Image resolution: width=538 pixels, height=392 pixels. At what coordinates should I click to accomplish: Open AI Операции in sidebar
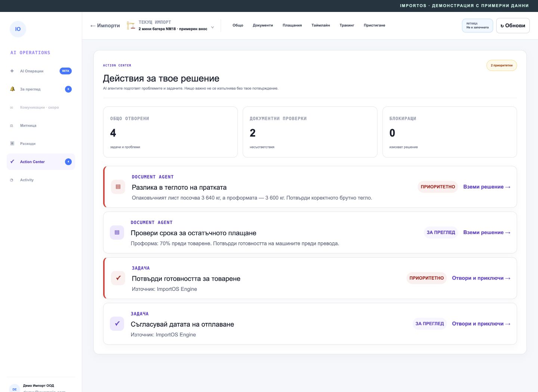pos(41,71)
